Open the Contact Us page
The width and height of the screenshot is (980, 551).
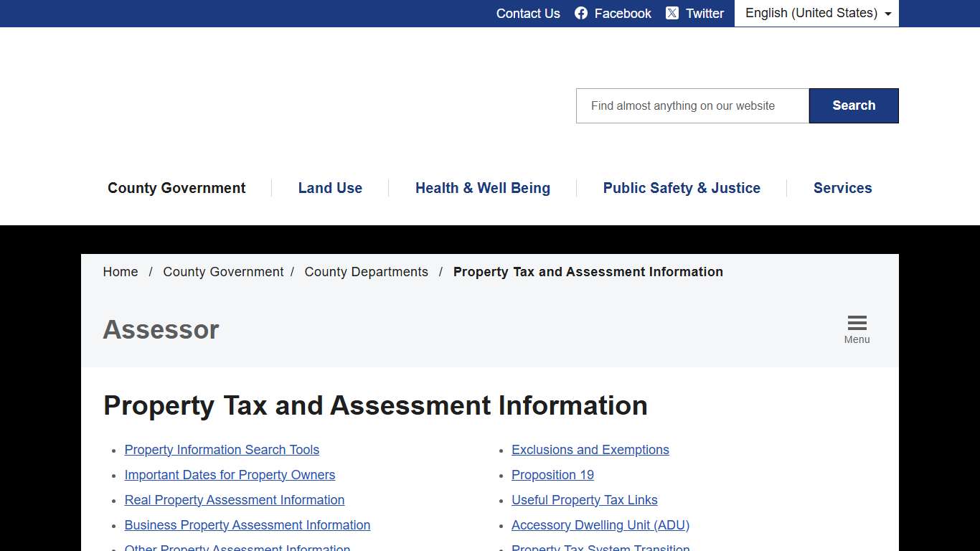[528, 13]
